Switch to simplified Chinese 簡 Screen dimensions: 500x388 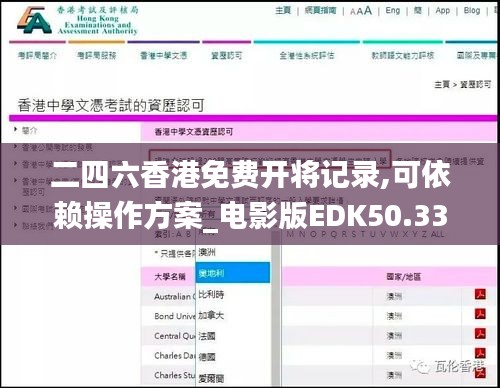tap(418, 11)
